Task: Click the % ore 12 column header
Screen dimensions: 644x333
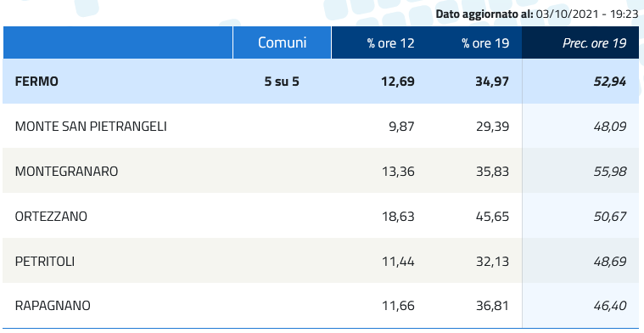Action: coord(390,43)
